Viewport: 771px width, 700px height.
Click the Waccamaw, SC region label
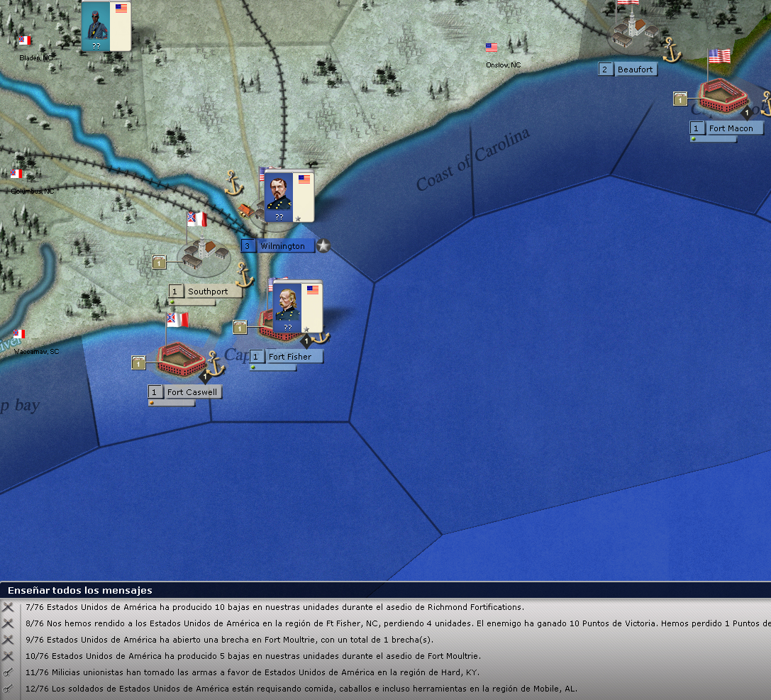pos(36,352)
